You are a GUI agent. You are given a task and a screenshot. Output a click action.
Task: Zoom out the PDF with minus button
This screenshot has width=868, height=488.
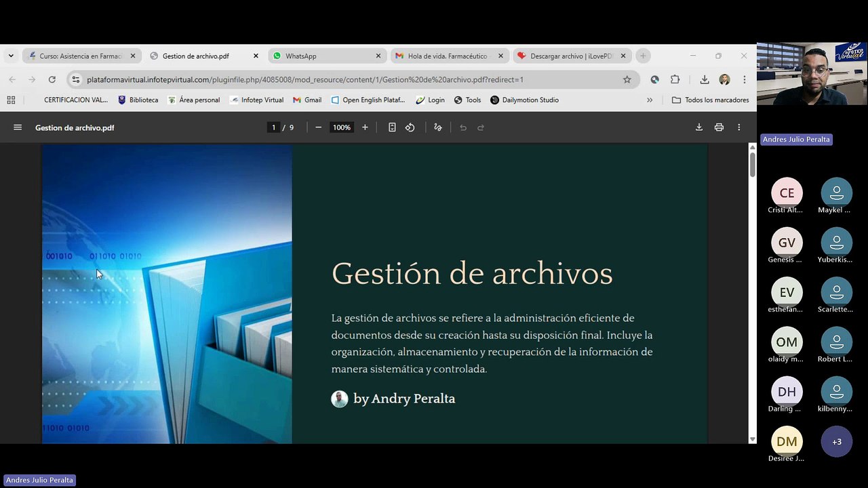[x=318, y=127]
